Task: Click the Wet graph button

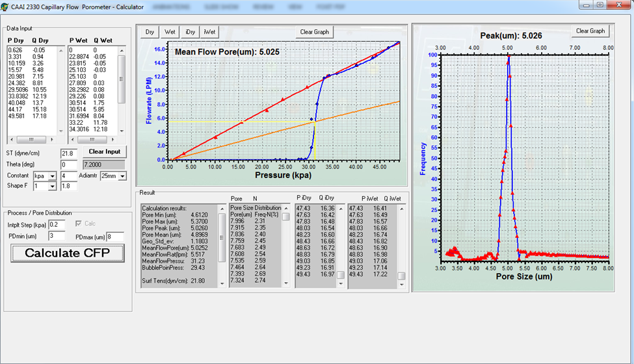Action: (x=170, y=32)
